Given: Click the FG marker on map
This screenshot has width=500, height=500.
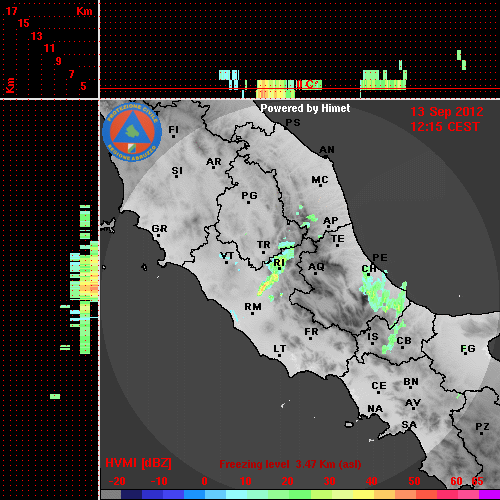Looking at the screenshot, I should click(467, 349).
